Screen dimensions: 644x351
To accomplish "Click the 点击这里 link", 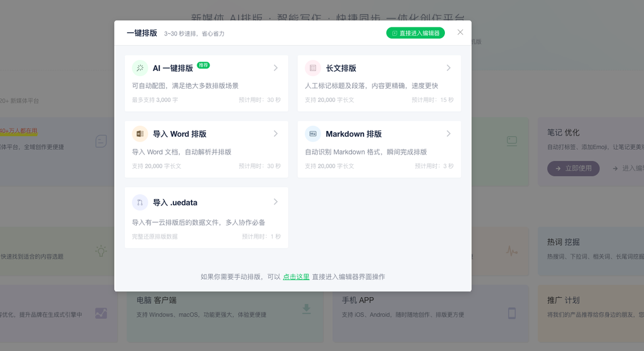I will [x=296, y=277].
